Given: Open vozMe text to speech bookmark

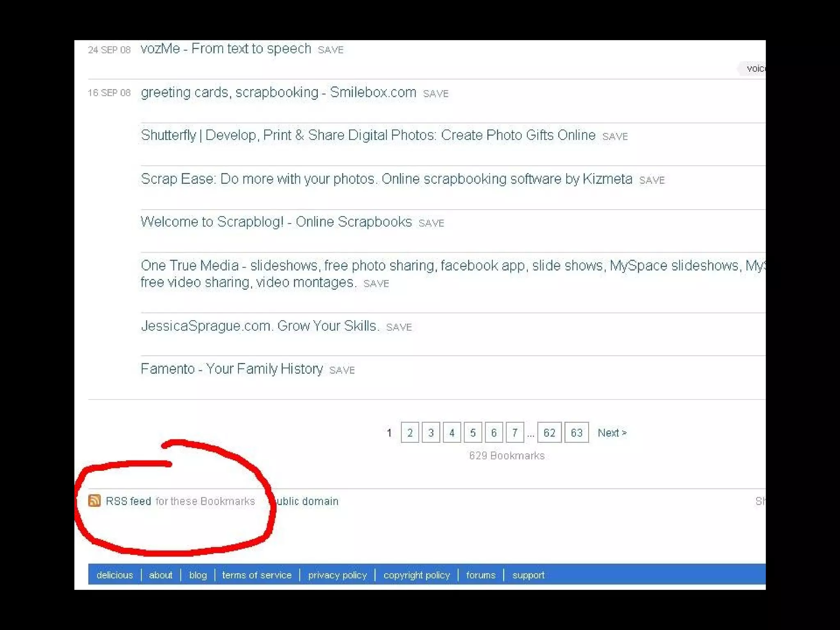Looking at the screenshot, I should pyautogui.click(x=226, y=49).
